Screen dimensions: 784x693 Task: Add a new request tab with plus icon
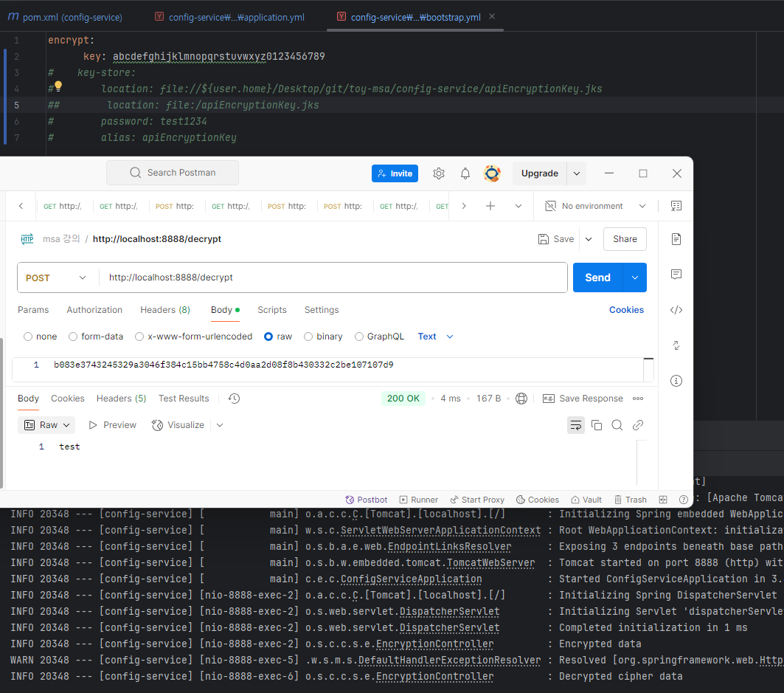pos(490,206)
